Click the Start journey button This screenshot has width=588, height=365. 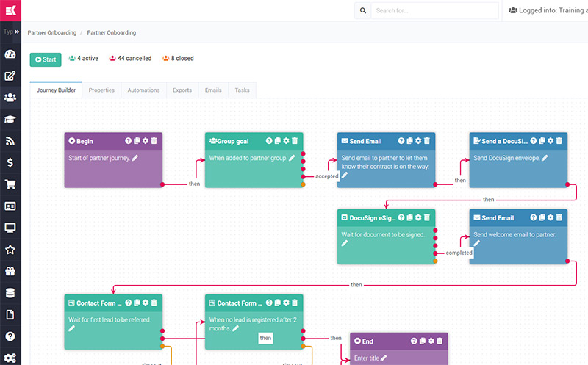point(46,59)
